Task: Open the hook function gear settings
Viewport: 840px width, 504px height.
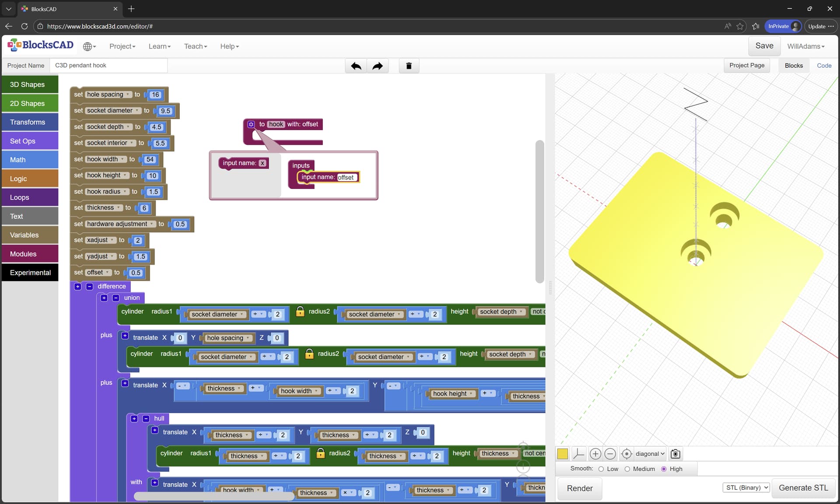Action: pyautogui.click(x=251, y=124)
